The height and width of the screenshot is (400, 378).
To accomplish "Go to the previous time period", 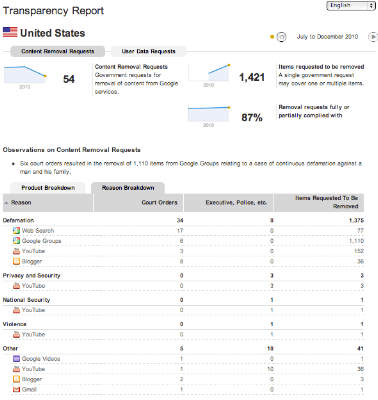I will click(282, 37).
